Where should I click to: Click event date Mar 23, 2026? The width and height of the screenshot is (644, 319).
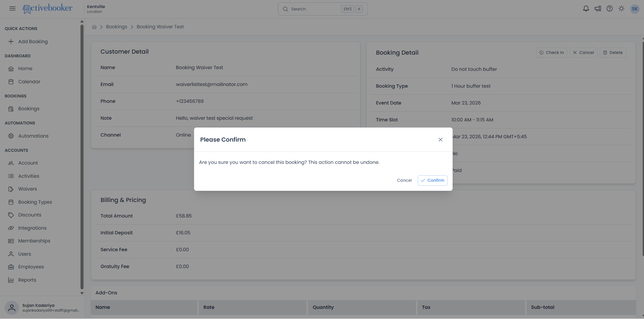click(466, 103)
